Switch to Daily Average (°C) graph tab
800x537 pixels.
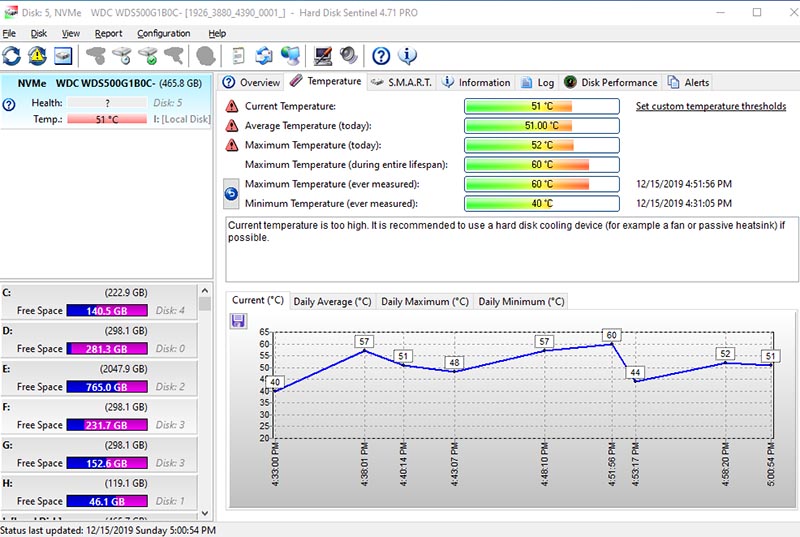pos(332,301)
